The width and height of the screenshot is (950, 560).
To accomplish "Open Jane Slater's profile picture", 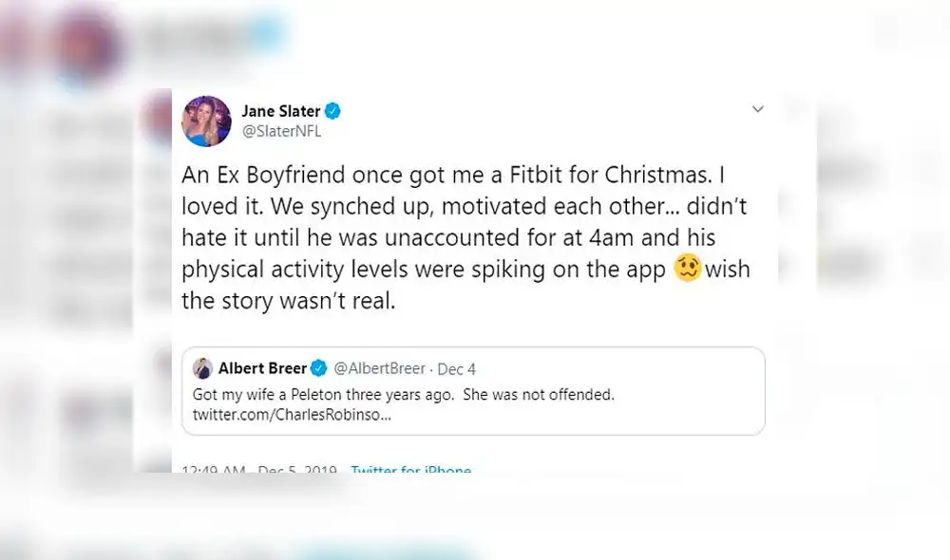I will (x=206, y=118).
